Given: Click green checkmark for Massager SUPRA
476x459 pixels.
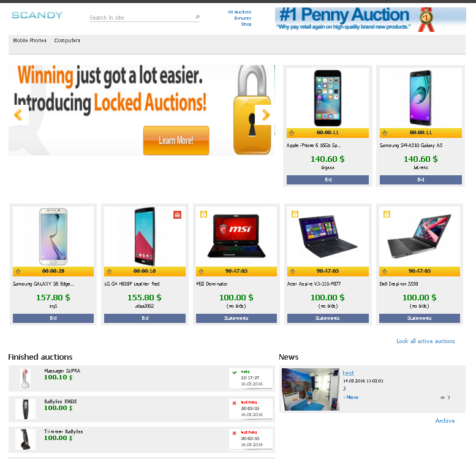Looking at the screenshot, I should pyautogui.click(x=235, y=373).
